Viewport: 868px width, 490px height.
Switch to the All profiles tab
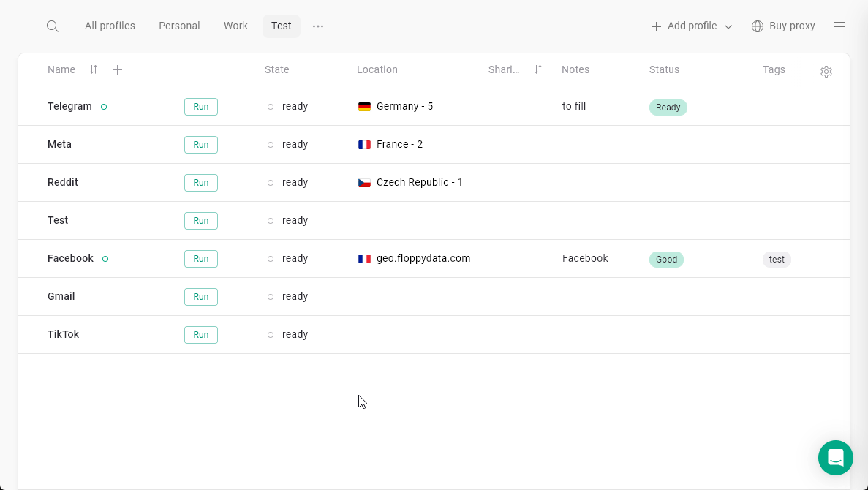pyautogui.click(x=110, y=26)
